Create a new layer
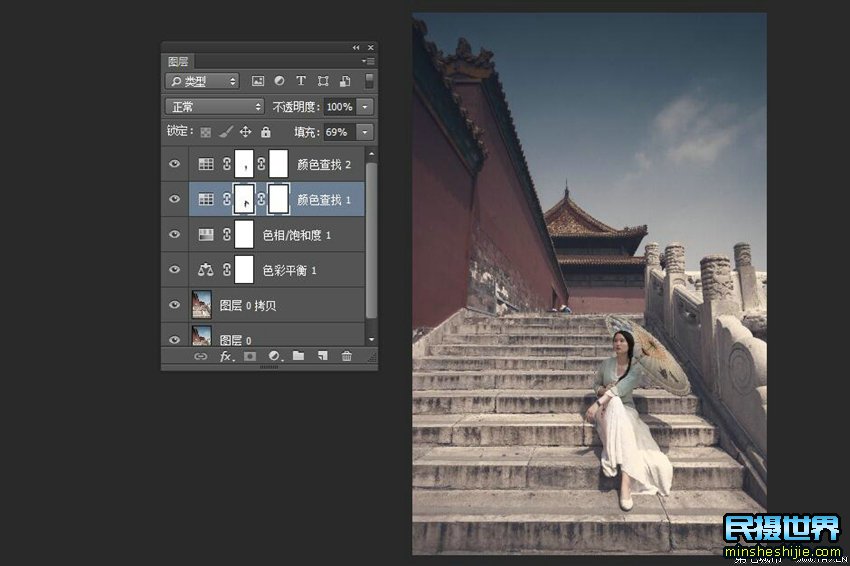 (x=323, y=356)
